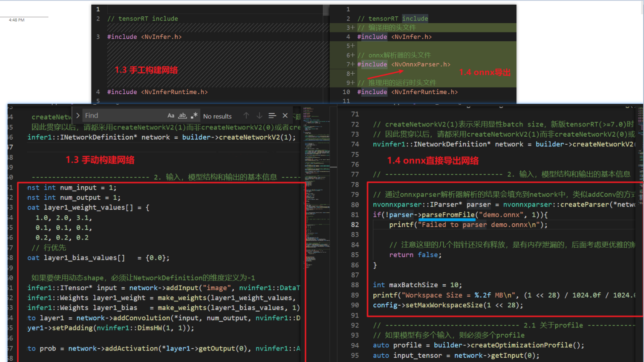Toggle Use Regular Expression in Find widget
The width and height of the screenshot is (644, 362).
tap(194, 116)
